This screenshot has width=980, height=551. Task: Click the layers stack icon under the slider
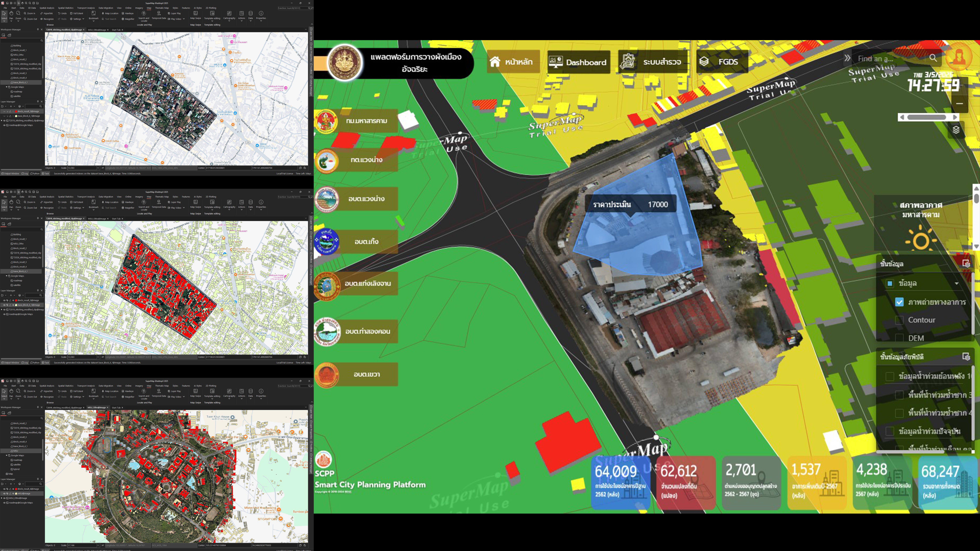[x=956, y=130]
